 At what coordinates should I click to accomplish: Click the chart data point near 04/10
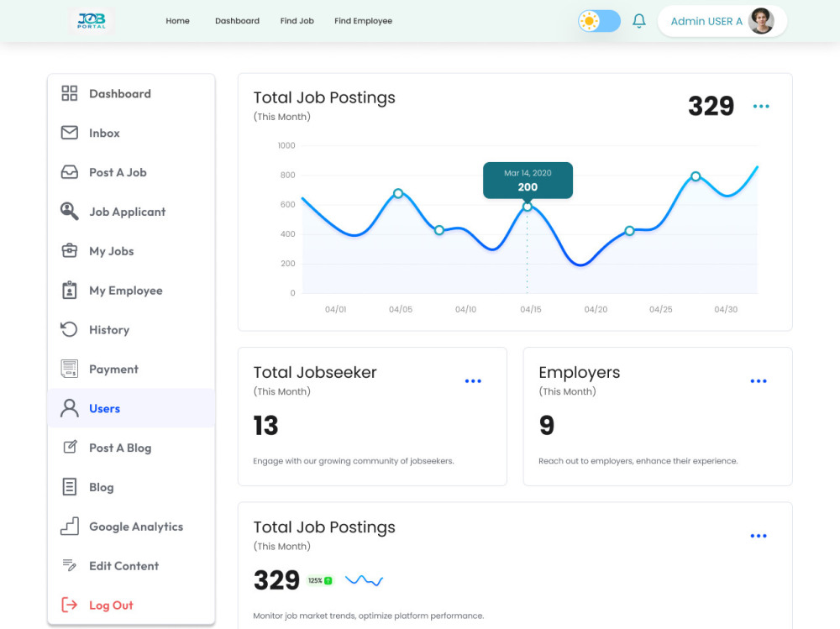pyautogui.click(x=439, y=230)
